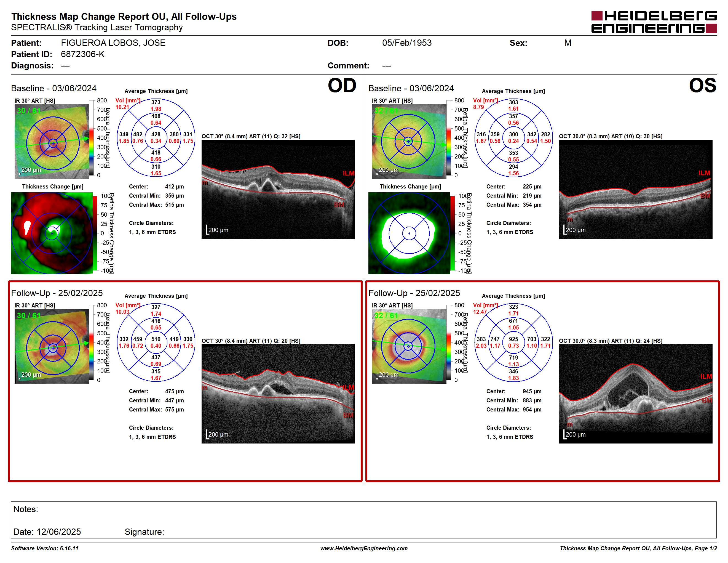The height and width of the screenshot is (563, 728).
Task: Click 'OCT 30° (8.4 mm) ART (11) Q: 32 [HS]' label
Action: pyautogui.click(x=251, y=136)
